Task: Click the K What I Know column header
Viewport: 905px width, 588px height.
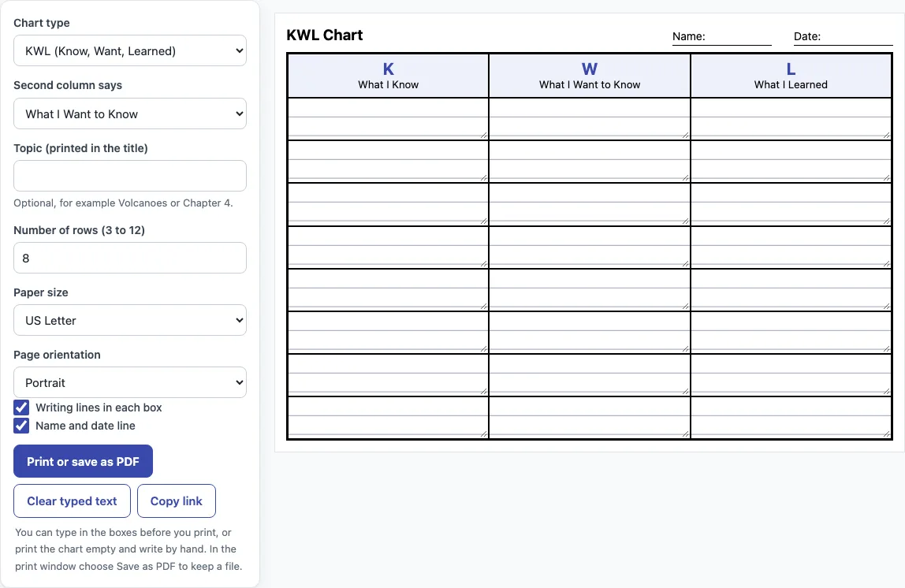Action: pos(388,76)
